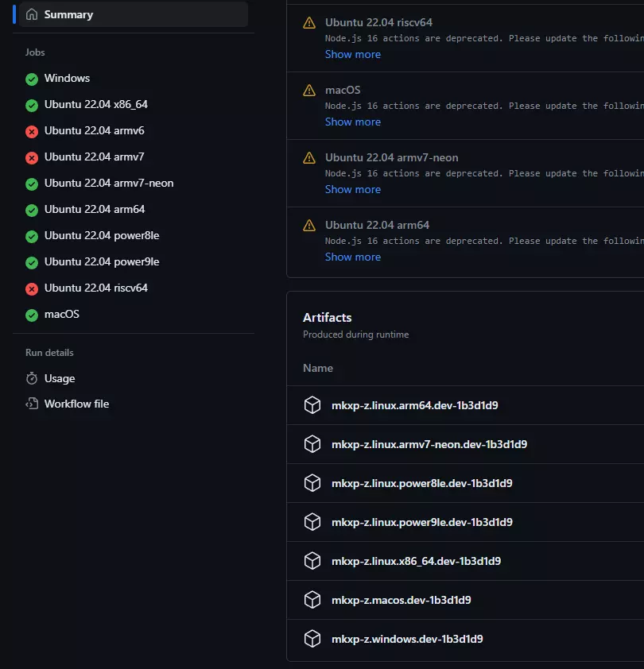Image resolution: width=644 pixels, height=669 pixels.
Task: Open the Ubuntu 22.04 x86_64 job
Action: pyautogui.click(x=96, y=104)
